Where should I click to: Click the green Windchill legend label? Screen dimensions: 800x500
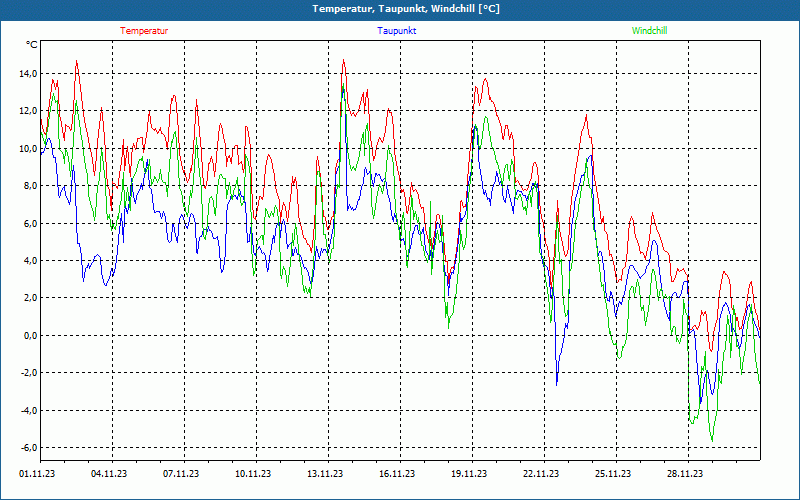tap(649, 31)
